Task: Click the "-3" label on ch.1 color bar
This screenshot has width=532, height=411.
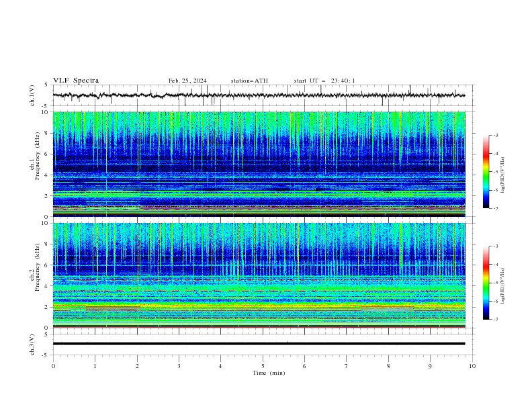Action: coord(495,135)
